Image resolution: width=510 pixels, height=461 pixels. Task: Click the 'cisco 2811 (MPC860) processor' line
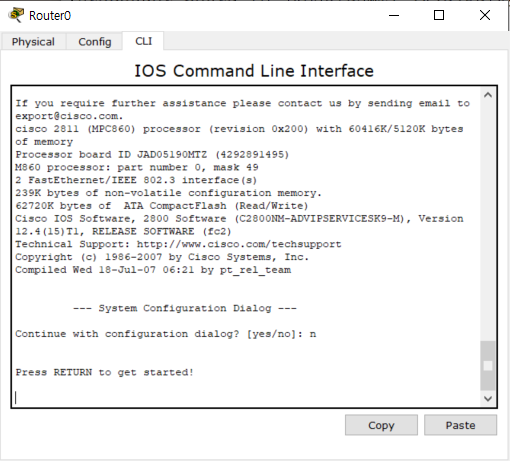239,129
